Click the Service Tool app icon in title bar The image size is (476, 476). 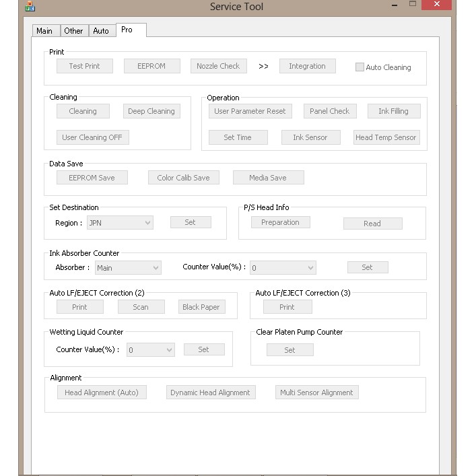coord(29,6)
